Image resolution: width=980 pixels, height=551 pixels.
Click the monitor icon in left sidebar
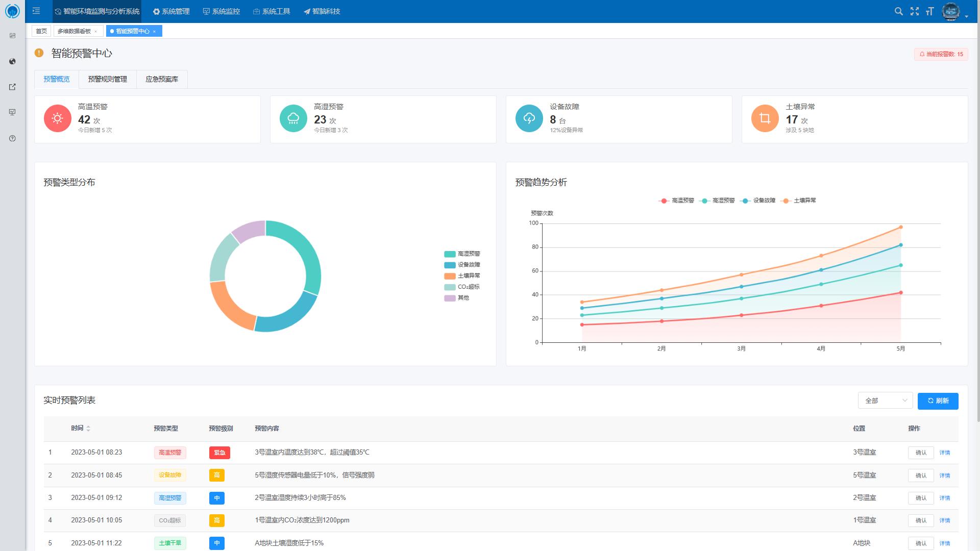(12, 112)
